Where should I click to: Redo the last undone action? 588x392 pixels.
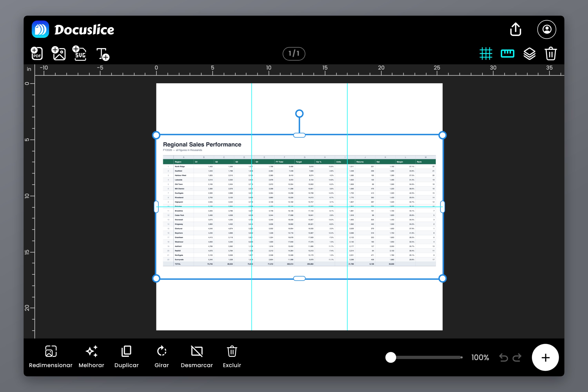click(517, 358)
